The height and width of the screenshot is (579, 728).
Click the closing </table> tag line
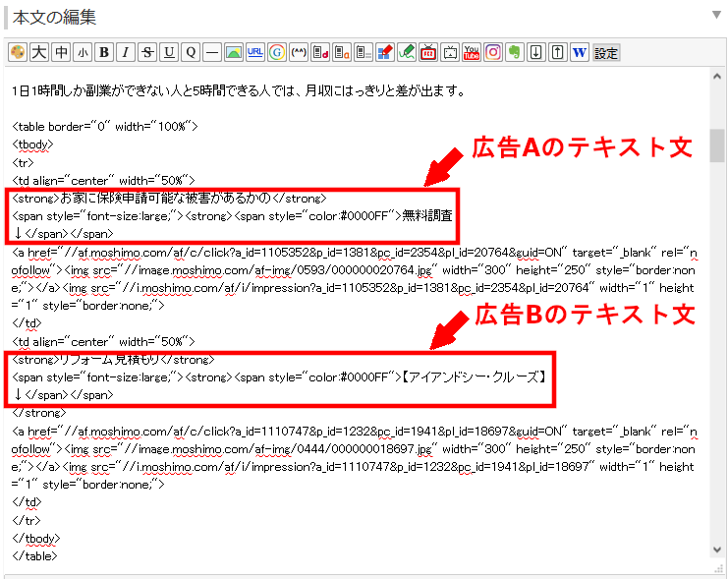click(34, 555)
